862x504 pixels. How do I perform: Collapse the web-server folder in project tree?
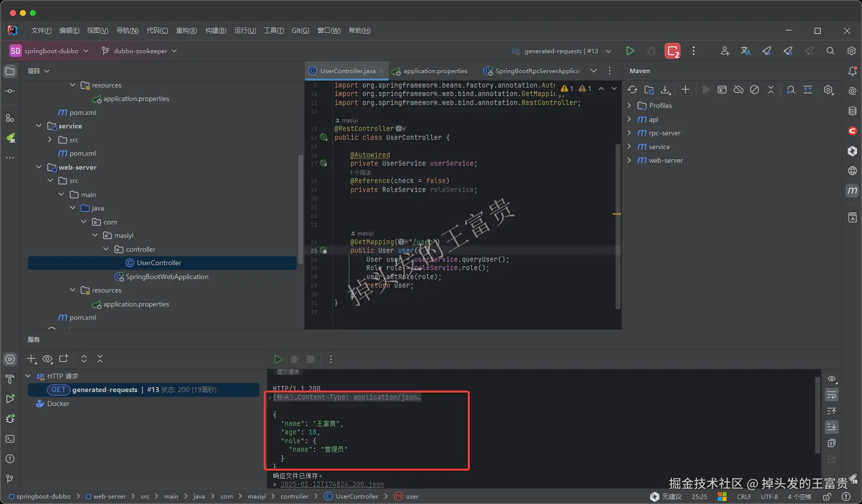tap(39, 167)
